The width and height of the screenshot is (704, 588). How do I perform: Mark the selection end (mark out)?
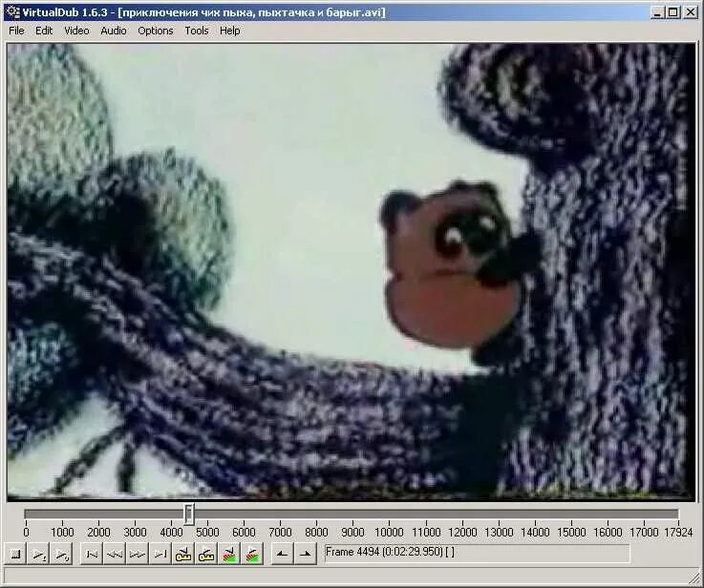point(306,555)
